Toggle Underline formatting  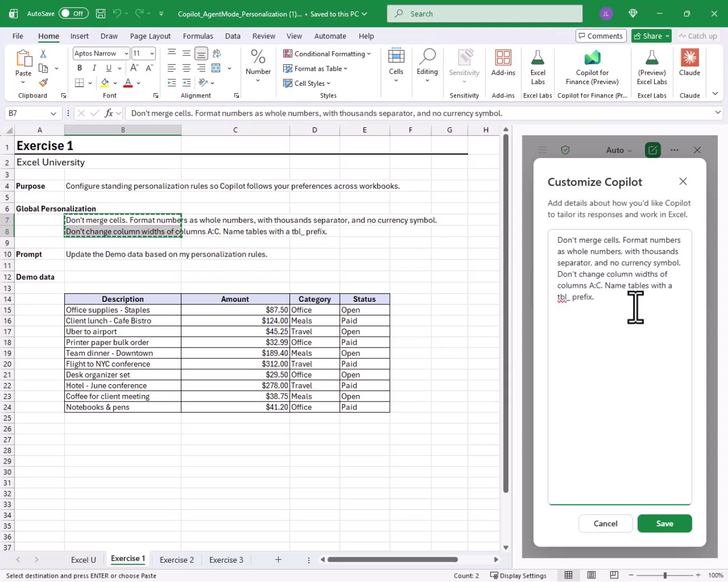[109, 68]
